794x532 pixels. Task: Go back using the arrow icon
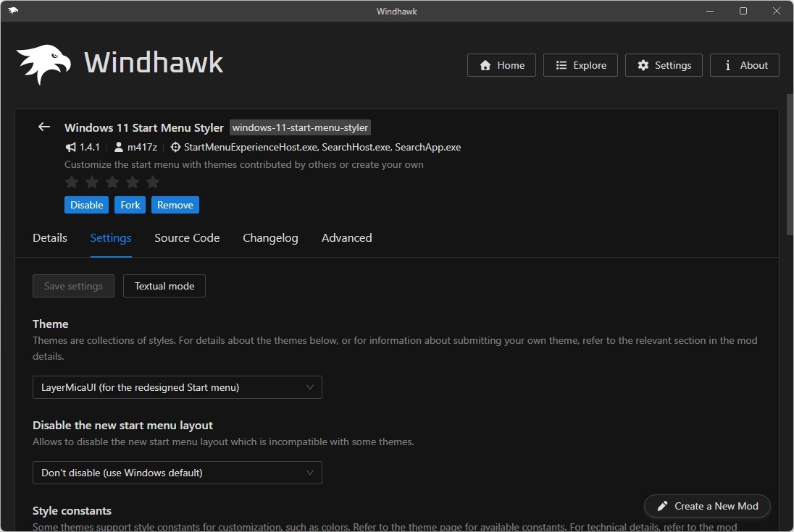(x=43, y=127)
